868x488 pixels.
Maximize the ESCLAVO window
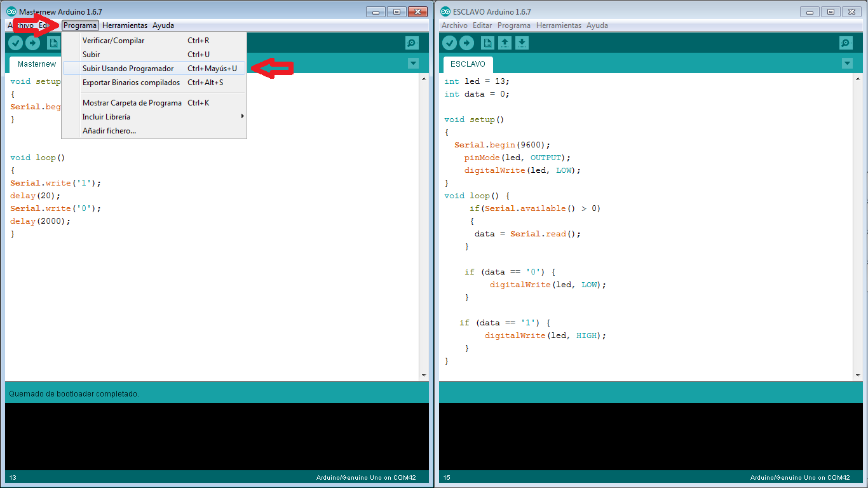831,11
